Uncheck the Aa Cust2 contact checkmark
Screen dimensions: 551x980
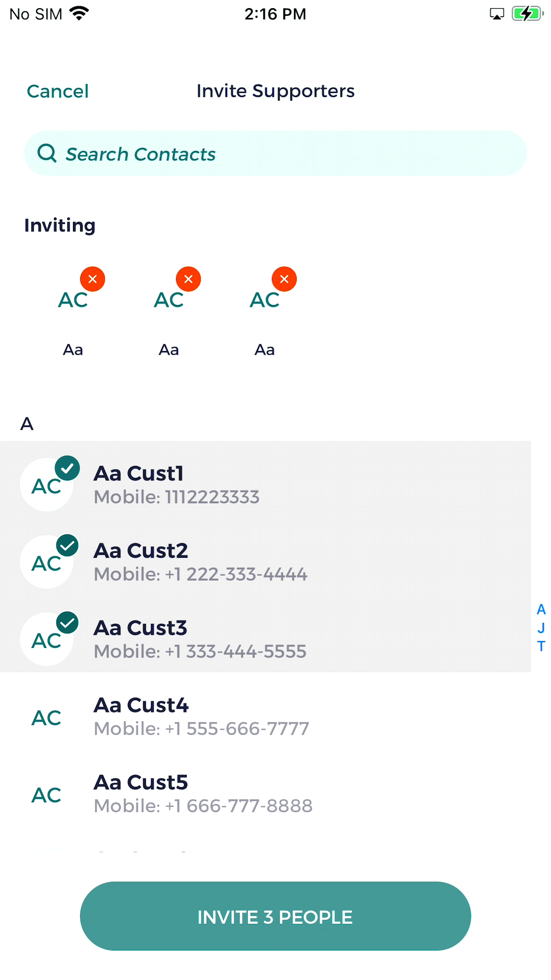point(67,545)
